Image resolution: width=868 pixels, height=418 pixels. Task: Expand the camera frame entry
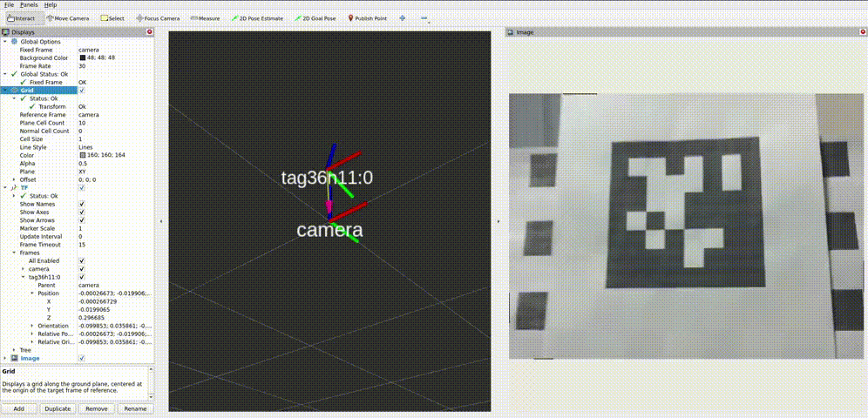pyautogui.click(x=23, y=269)
